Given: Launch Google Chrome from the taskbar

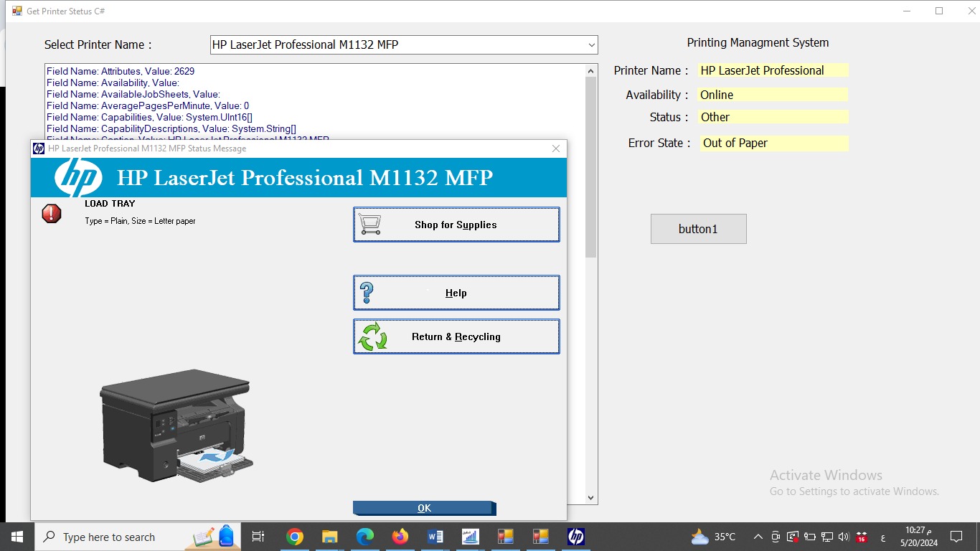Looking at the screenshot, I should (x=294, y=537).
